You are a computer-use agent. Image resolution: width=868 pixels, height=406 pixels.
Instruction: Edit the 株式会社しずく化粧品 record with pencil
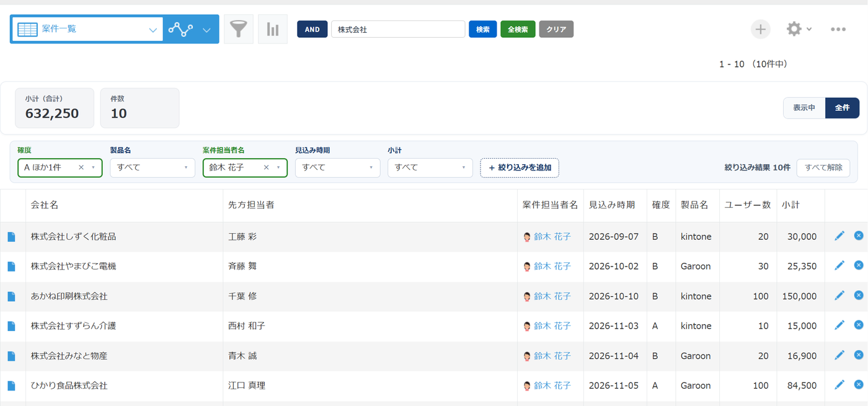(x=839, y=236)
